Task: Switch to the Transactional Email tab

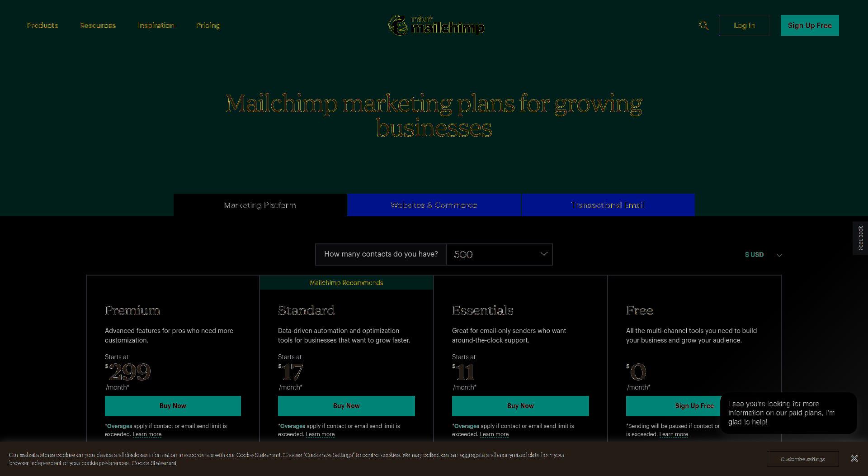Action: 608,205
